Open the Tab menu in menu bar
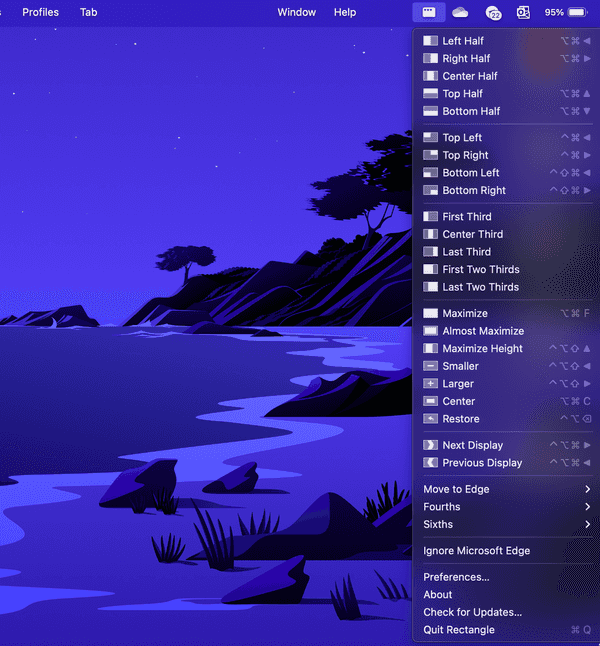 [89, 12]
